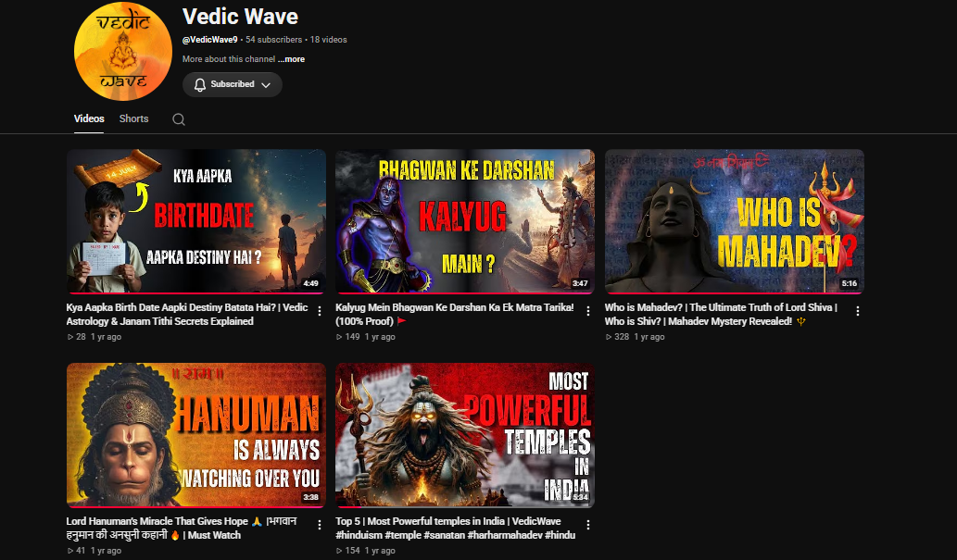Click the 3:47 duration badge on thumbnail

tap(580, 283)
